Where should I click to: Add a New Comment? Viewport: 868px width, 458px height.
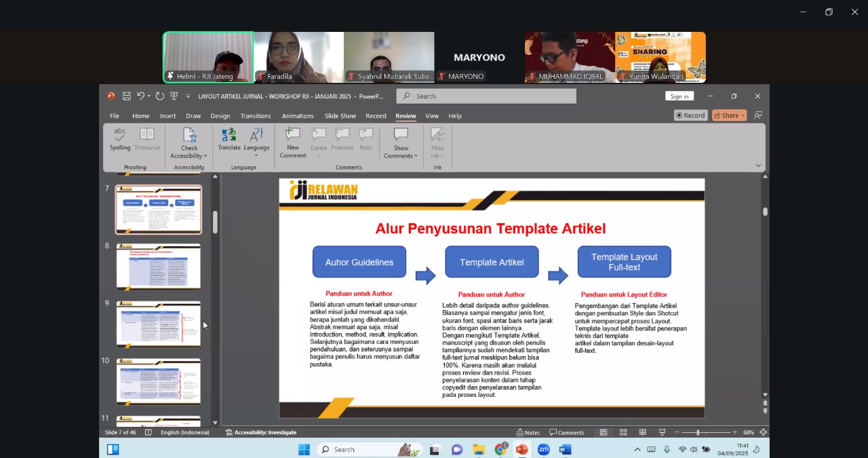292,142
